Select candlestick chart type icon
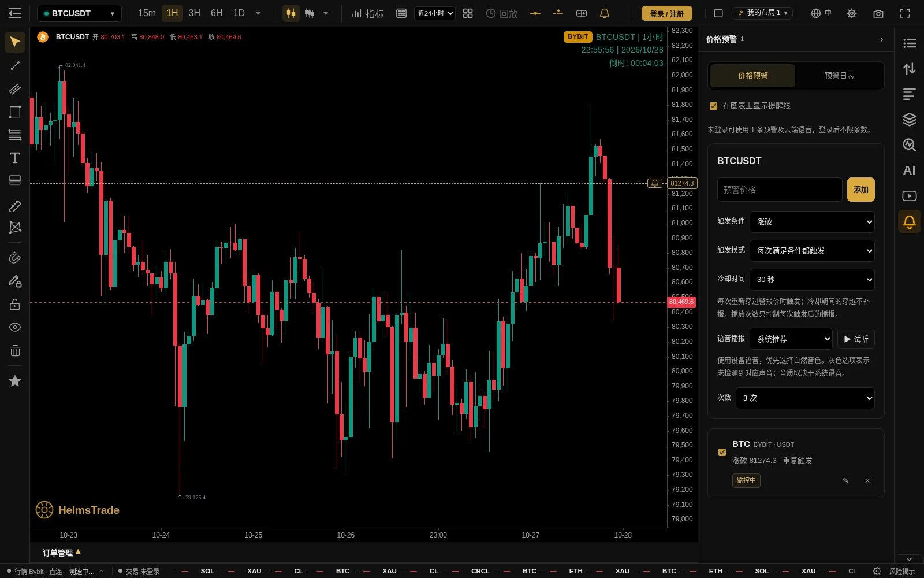Image resolution: width=924 pixels, height=578 pixels. [x=291, y=13]
